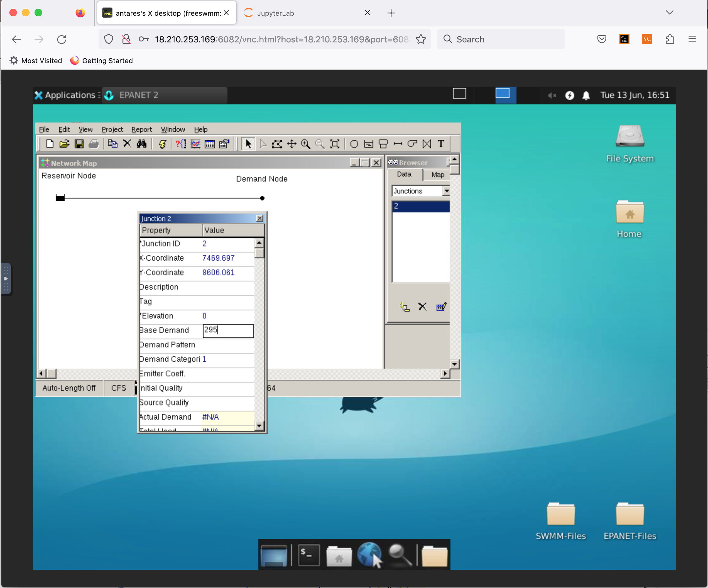The width and height of the screenshot is (708, 588).
Task: Close the Junction 2 property editor
Action: tap(259, 219)
